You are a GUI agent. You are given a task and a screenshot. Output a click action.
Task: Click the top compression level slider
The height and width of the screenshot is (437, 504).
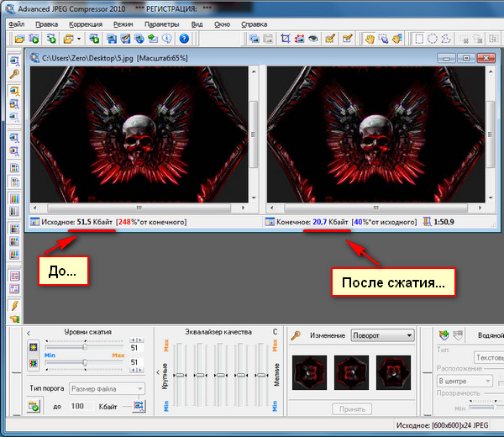coord(84,346)
